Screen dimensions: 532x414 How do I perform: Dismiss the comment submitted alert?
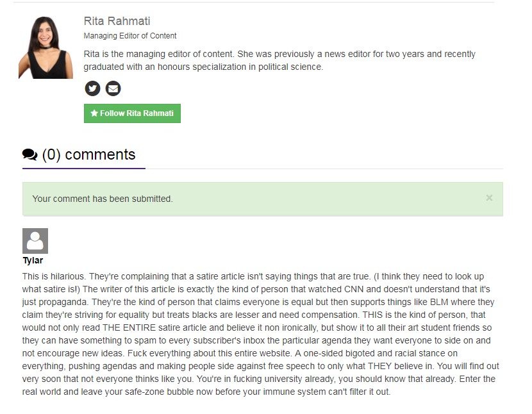point(489,198)
